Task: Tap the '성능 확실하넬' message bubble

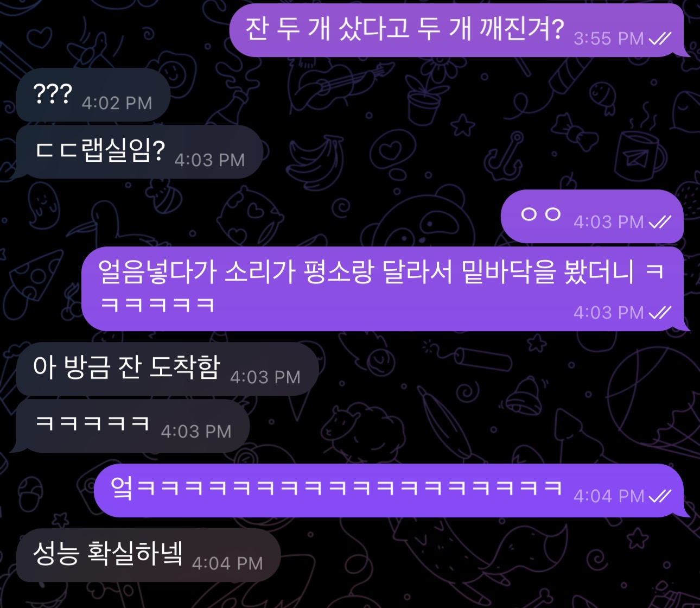Action: click(148, 555)
